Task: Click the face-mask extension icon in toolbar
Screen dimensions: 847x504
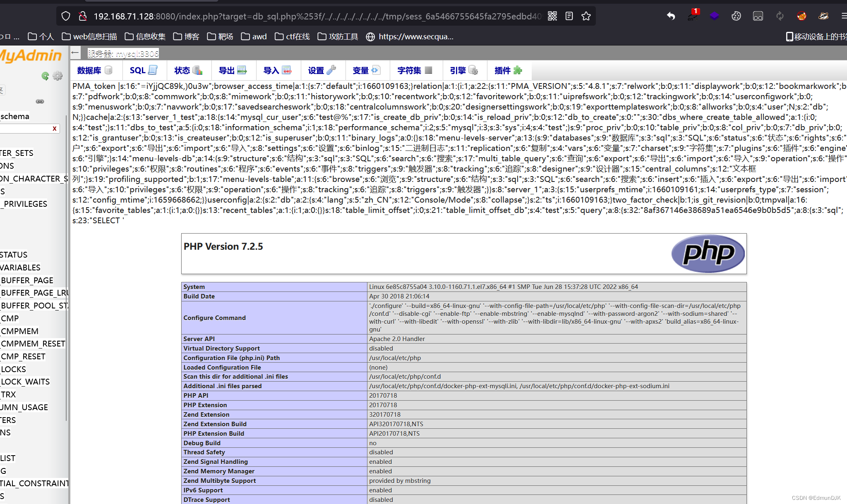Action: (758, 16)
